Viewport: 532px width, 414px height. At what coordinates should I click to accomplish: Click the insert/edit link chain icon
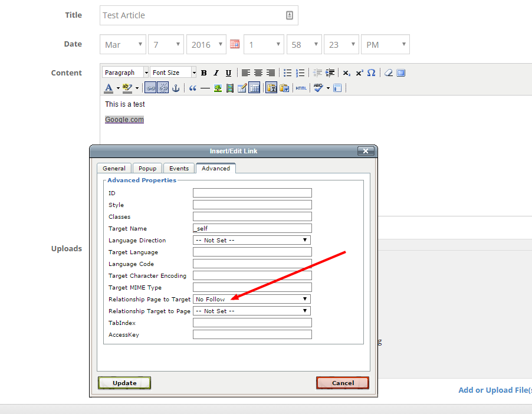(150, 88)
